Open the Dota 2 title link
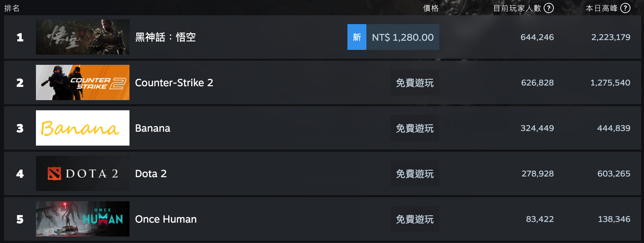 (151, 173)
